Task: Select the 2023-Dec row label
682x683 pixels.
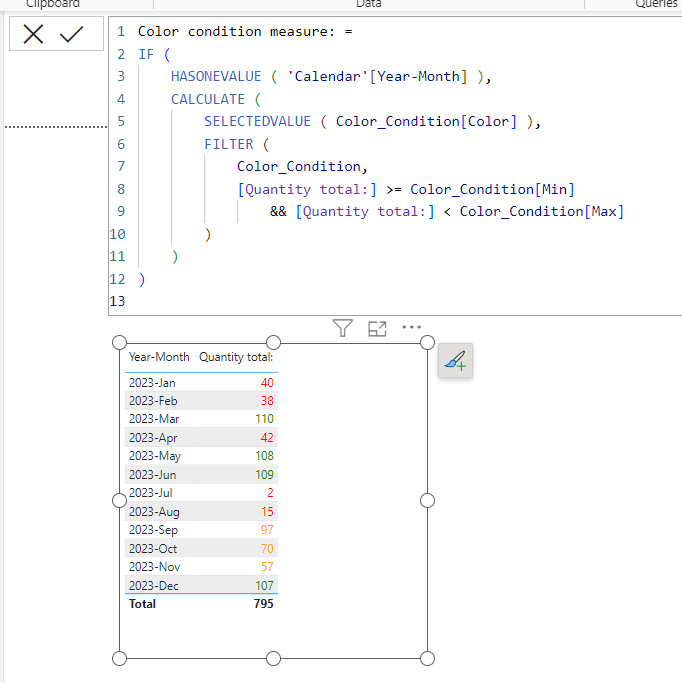Action: (154, 586)
